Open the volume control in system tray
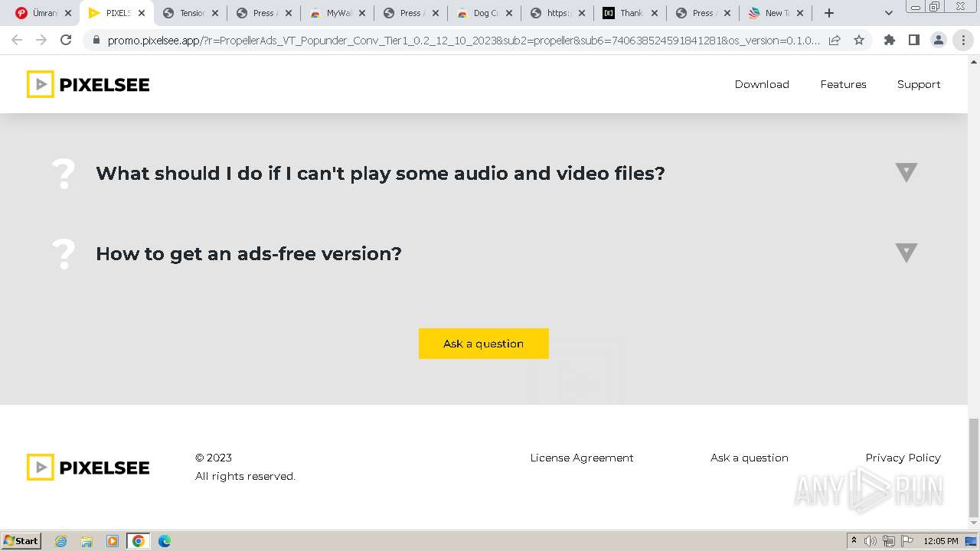The height and width of the screenshot is (551, 980). pos(871,541)
